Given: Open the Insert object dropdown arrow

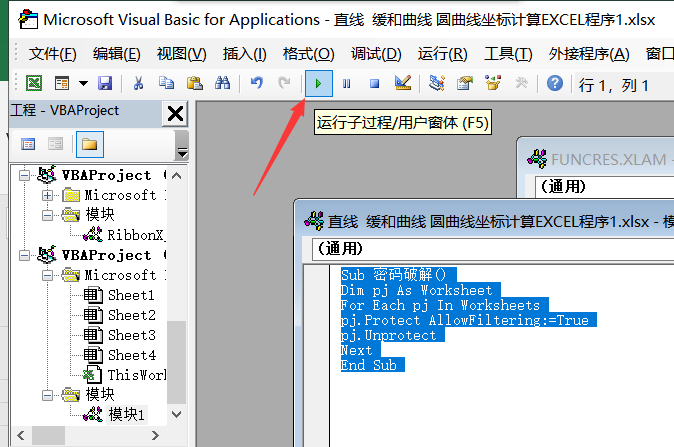Looking at the screenshot, I should coord(83,83).
